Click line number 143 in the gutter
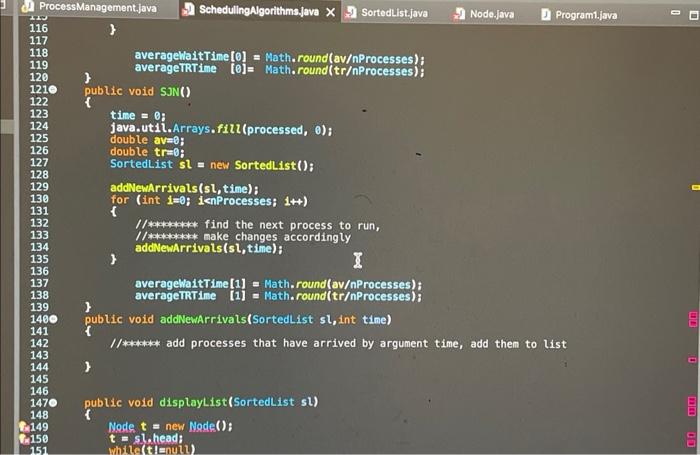700x455 pixels. [39, 355]
